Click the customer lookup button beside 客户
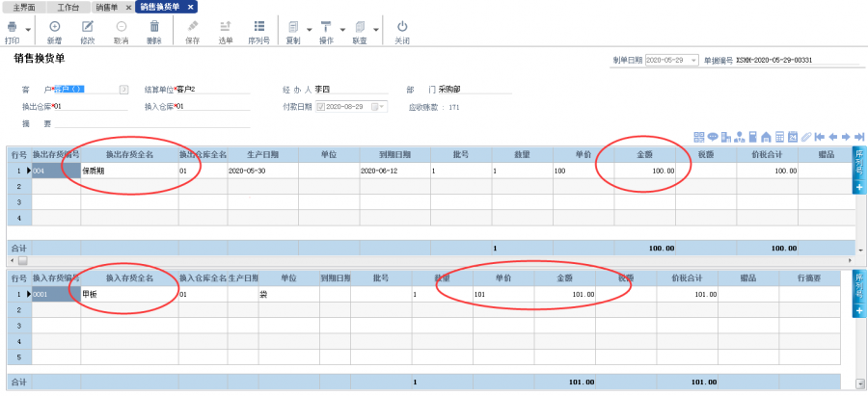868x396 pixels. click(123, 90)
